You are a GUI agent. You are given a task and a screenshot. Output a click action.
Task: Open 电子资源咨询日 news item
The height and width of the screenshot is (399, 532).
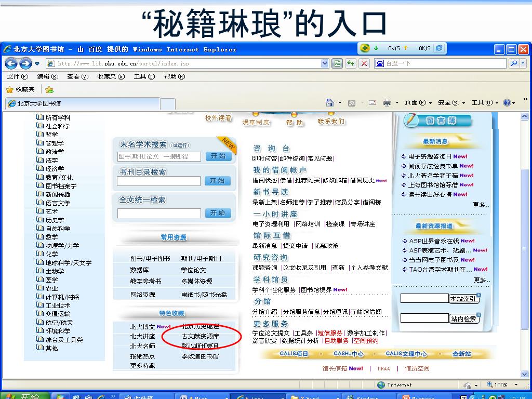click(430, 156)
